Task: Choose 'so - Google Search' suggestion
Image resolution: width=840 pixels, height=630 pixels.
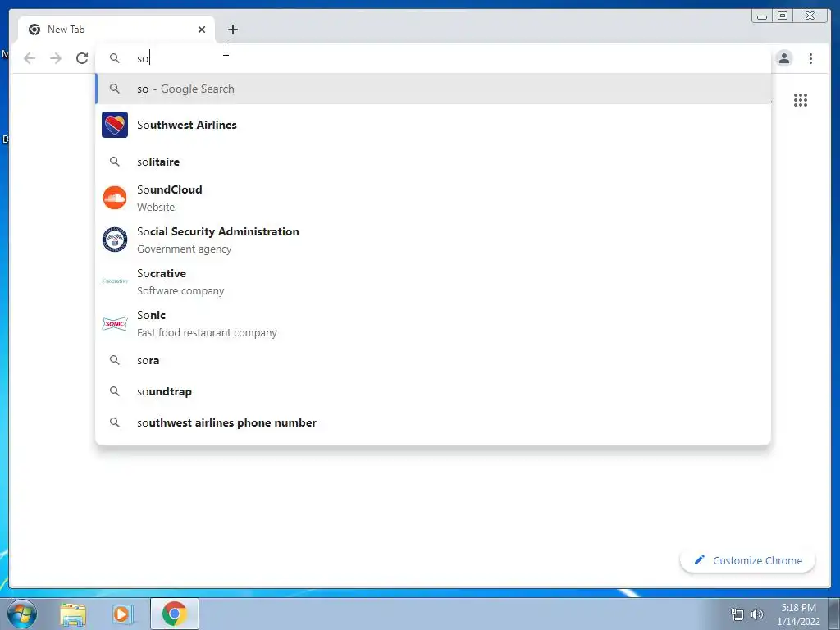Action: pos(433,89)
